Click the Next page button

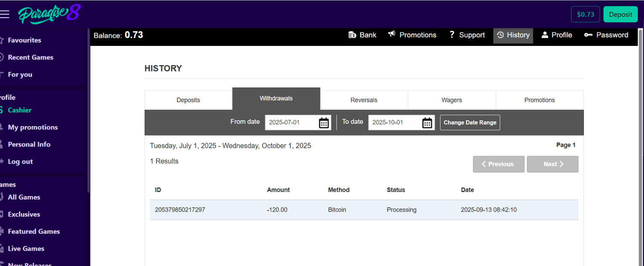(553, 164)
